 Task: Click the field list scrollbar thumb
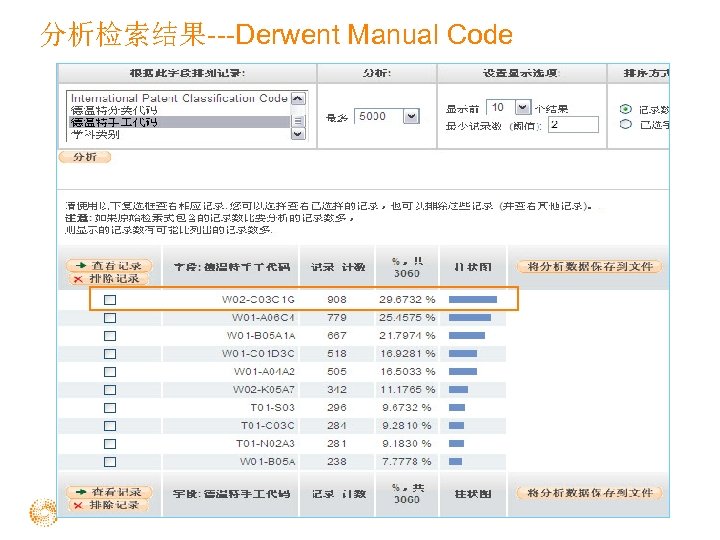point(298,121)
